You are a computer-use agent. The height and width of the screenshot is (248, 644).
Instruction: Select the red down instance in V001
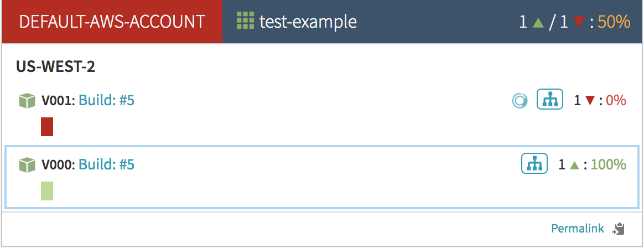(47, 126)
